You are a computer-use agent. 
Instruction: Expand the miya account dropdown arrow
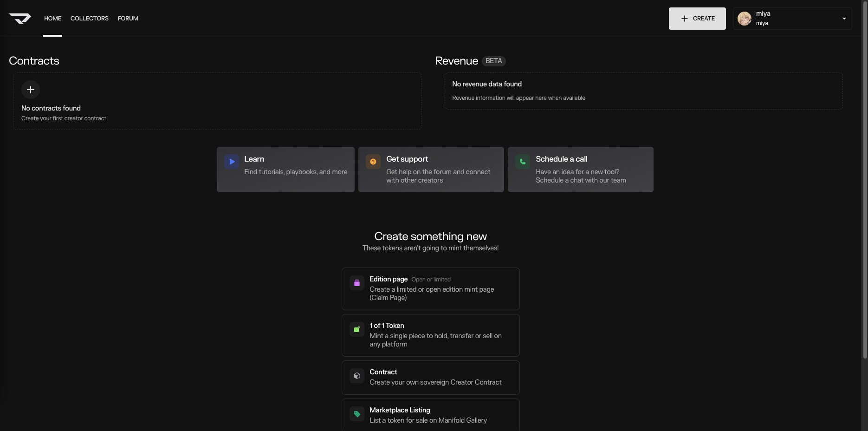[x=844, y=19]
